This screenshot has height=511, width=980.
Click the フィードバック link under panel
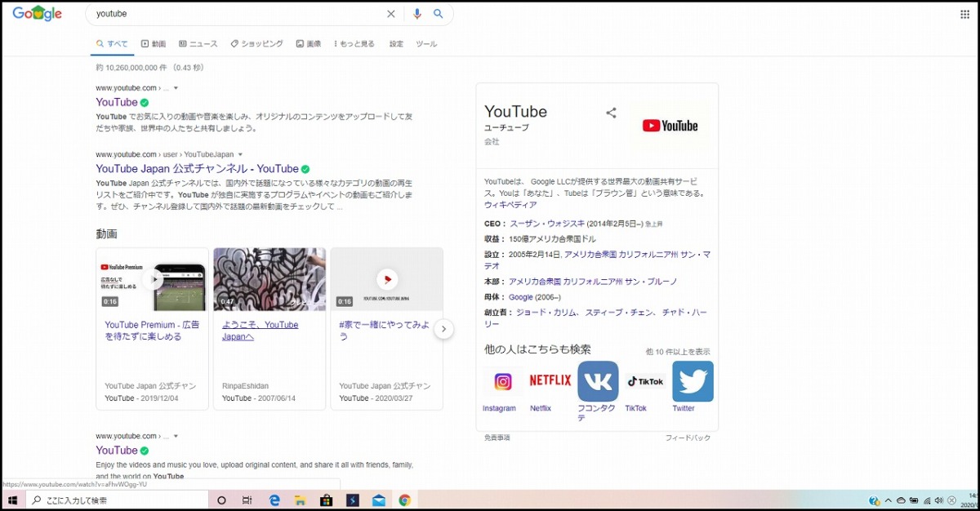tap(688, 438)
